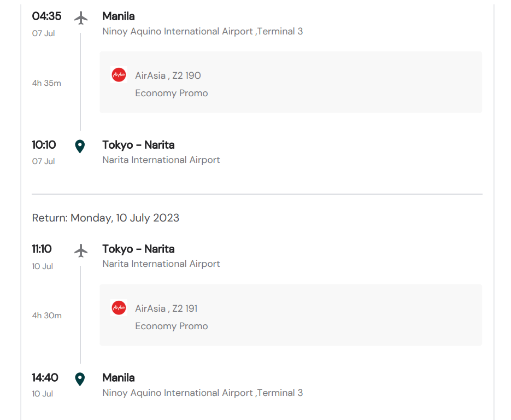Click the Economy Promo label under Z2 190

click(172, 93)
